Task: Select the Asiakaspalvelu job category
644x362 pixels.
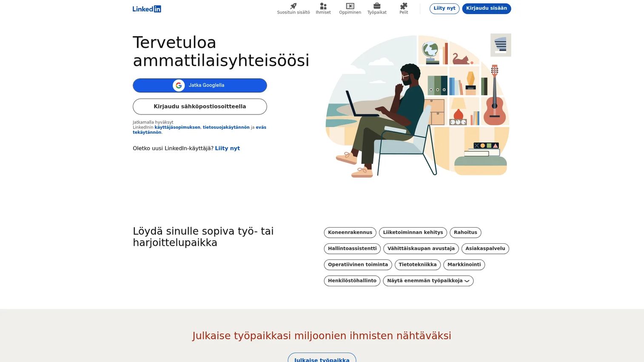Action: point(485,249)
